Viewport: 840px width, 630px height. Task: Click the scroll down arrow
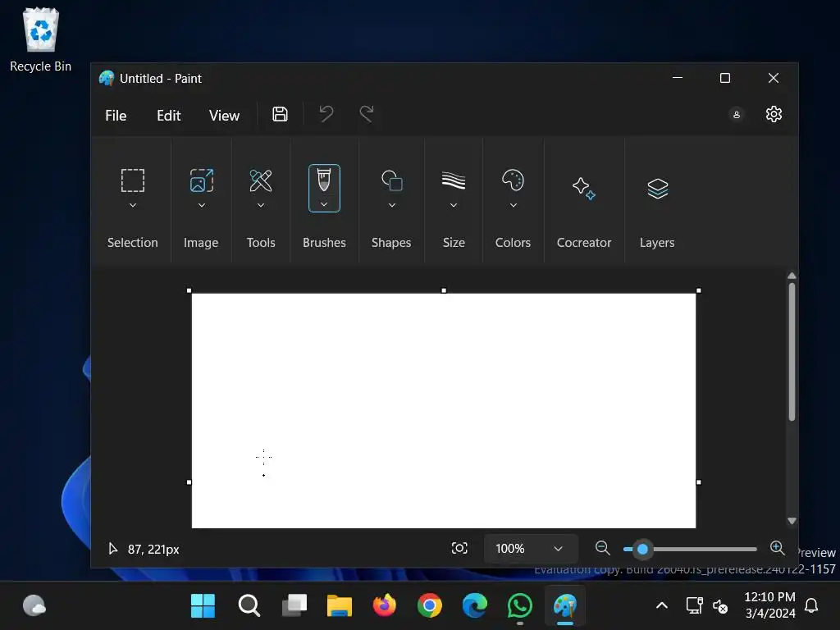pos(792,521)
